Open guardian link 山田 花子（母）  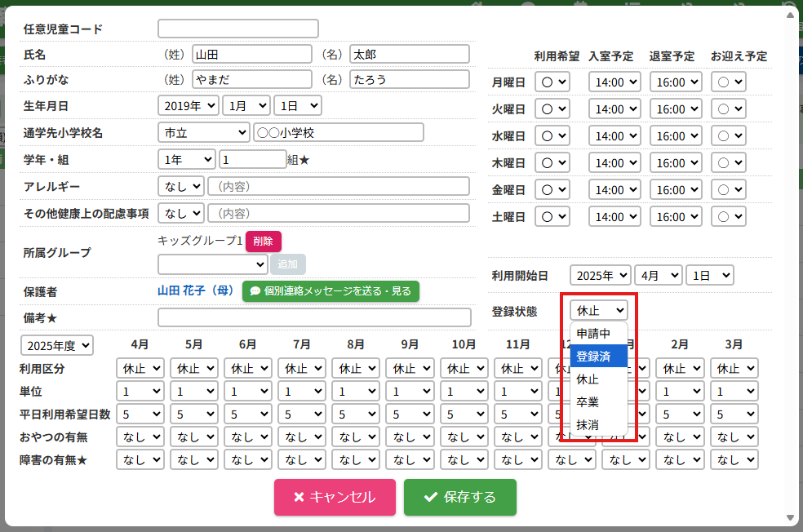tap(195, 291)
